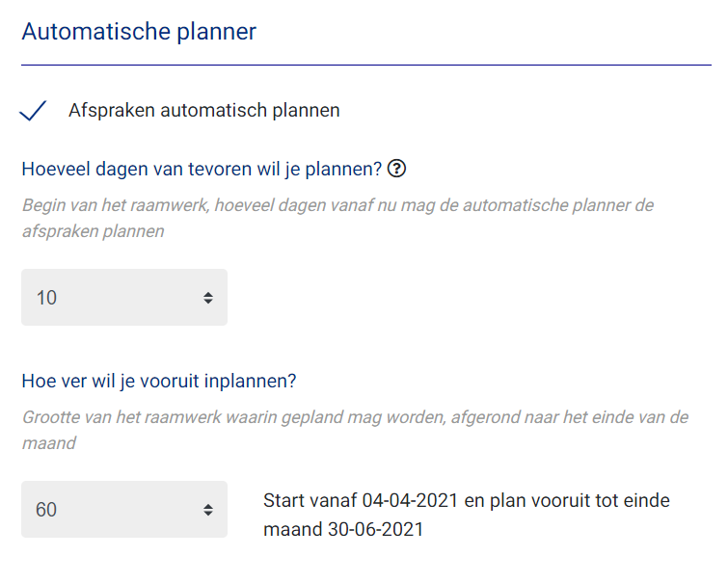Click the down arrow on the 60 selector
Image resolution: width=728 pixels, height=583 pixels.
click(x=208, y=514)
